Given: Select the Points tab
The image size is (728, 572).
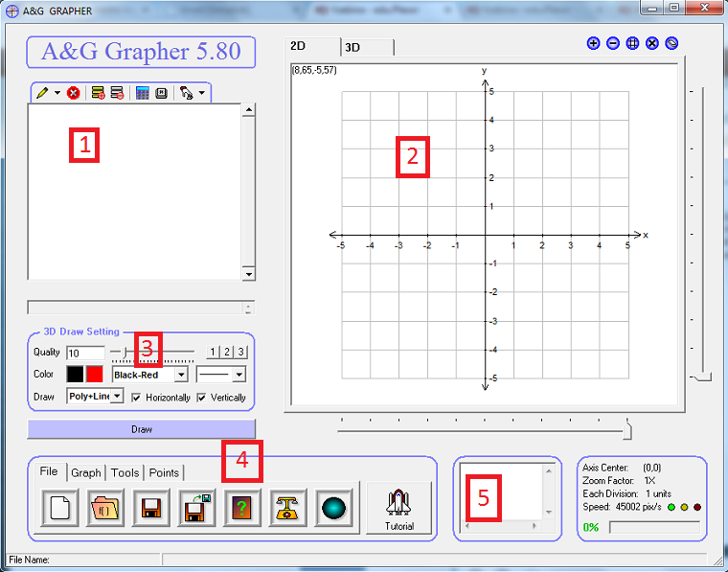Looking at the screenshot, I should [x=164, y=472].
